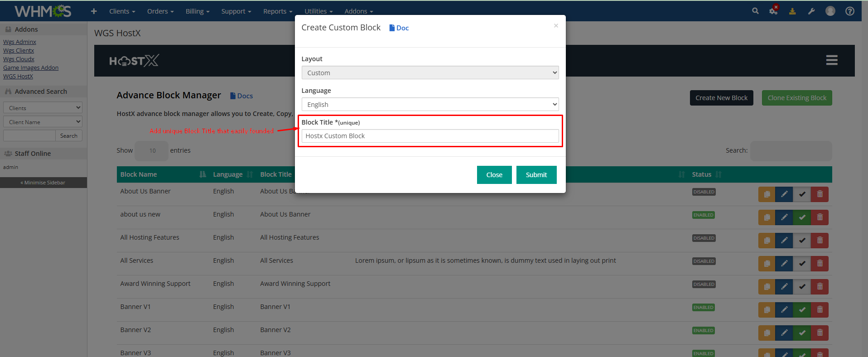Submit the Create Custom Block form
This screenshot has width=868, height=357.
point(536,175)
